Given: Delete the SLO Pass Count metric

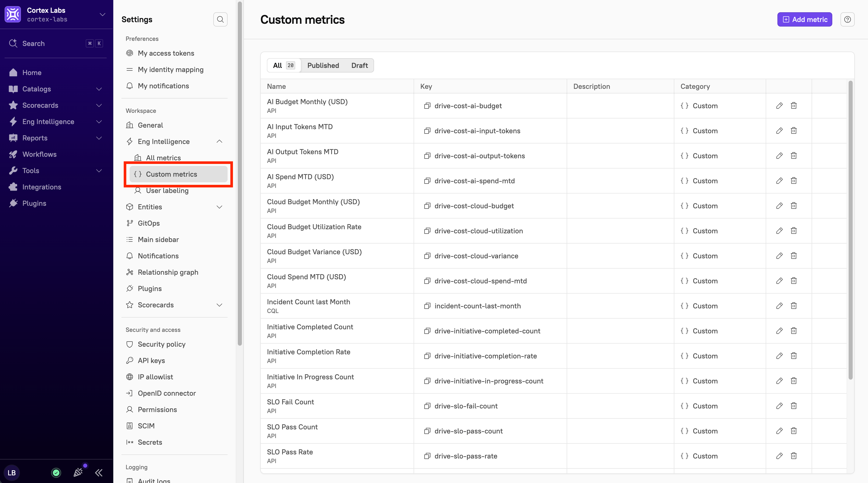Looking at the screenshot, I should (794, 431).
